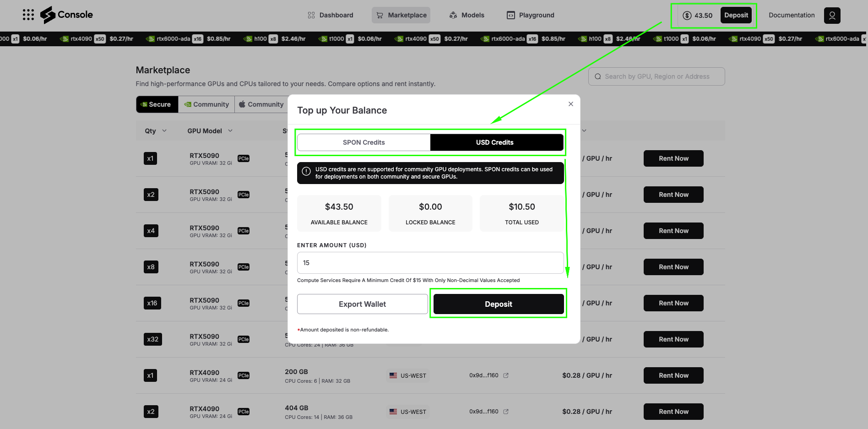868x429 pixels.
Task: Click the info icon in USD warning
Action: point(306,172)
